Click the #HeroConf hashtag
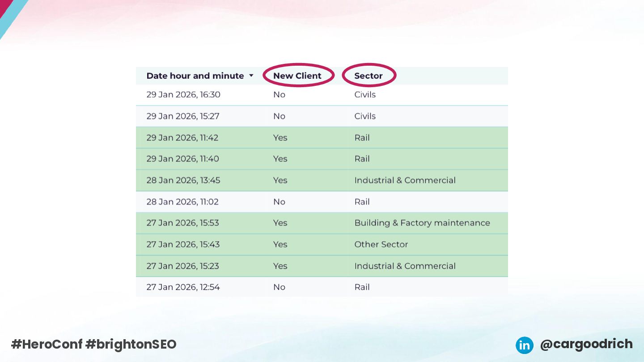 [47, 344]
